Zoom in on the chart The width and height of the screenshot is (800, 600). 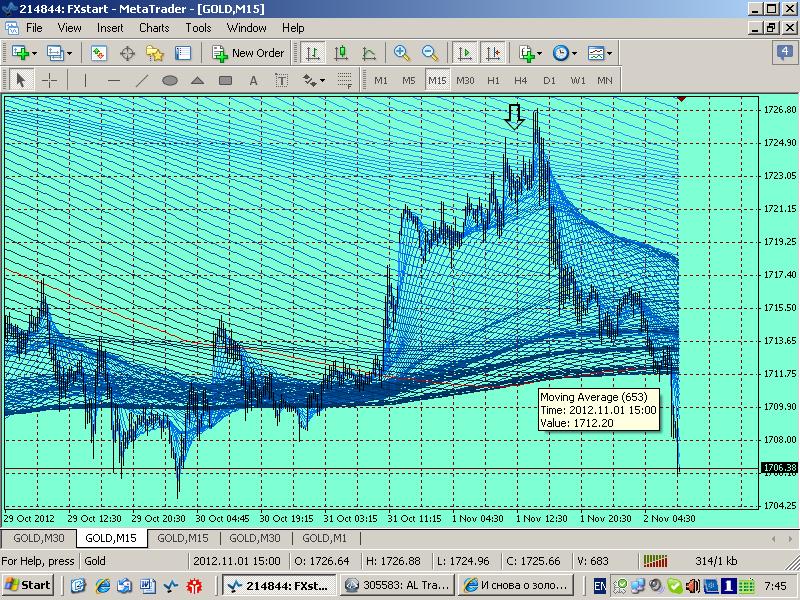click(402, 53)
